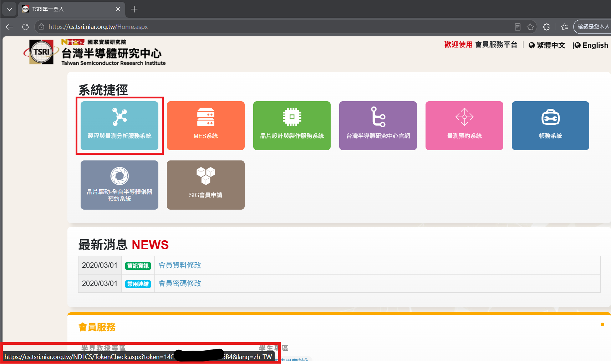The height and width of the screenshot is (364, 611).
Task: Open the reader view icon in address bar
Action: [x=518, y=27]
